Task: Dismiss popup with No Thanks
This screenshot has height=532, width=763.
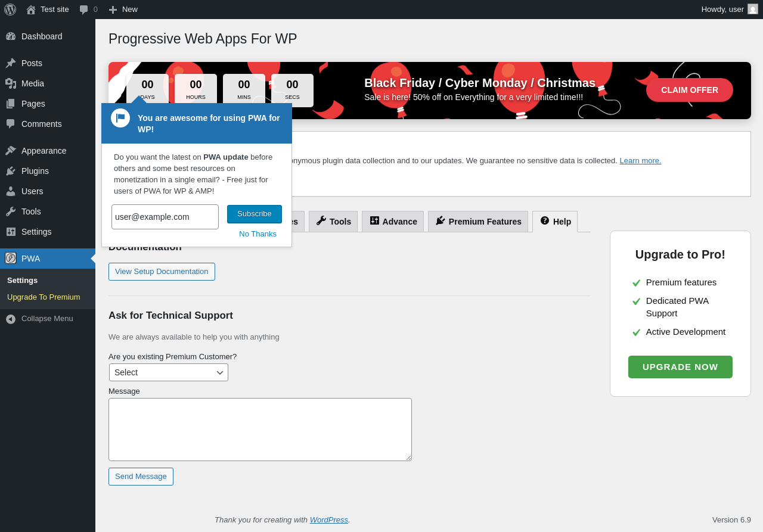Action: [258, 234]
